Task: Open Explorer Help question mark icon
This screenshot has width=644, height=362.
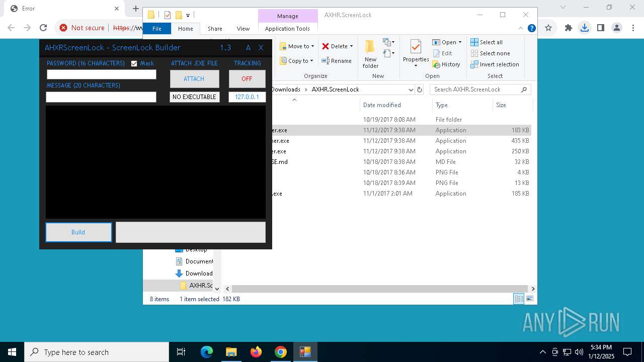Action: point(531,29)
